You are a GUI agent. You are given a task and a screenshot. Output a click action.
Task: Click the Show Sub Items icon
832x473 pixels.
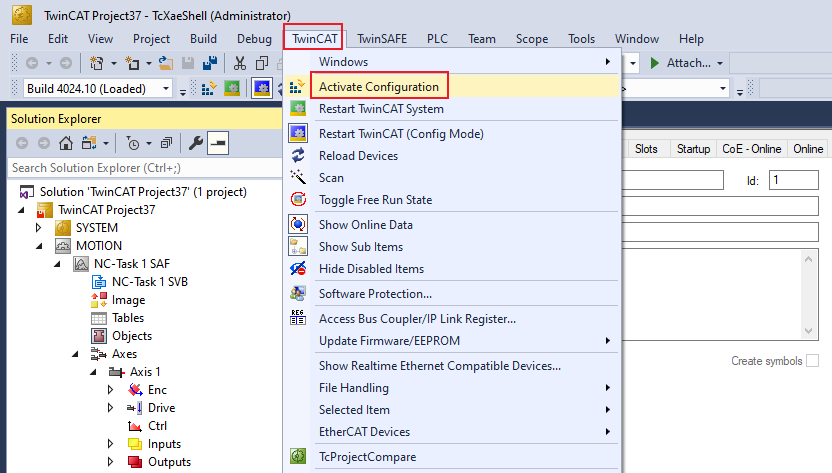point(298,247)
